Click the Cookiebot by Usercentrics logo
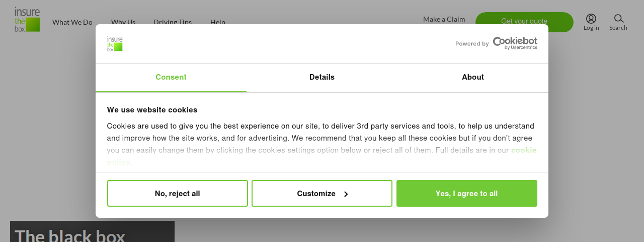The image size is (644, 242). [x=515, y=43]
